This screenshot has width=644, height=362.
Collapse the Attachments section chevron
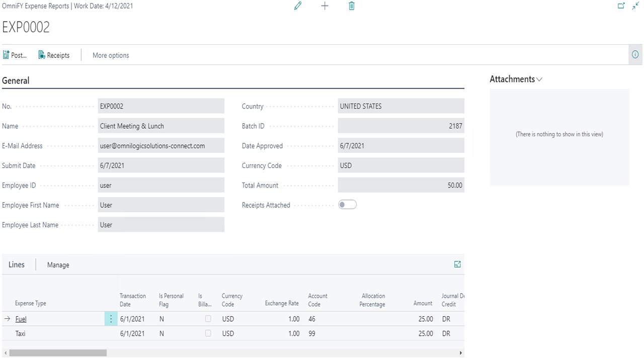click(x=540, y=79)
